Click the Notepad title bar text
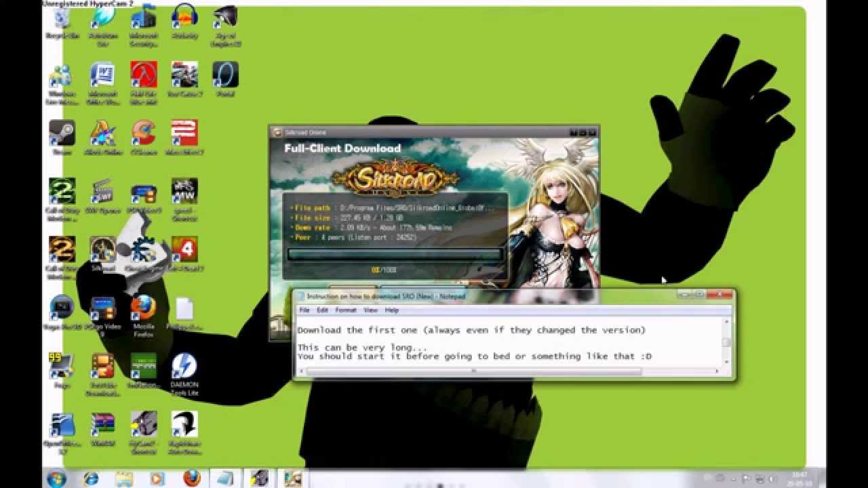This screenshot has width=868, height=488. [386, 296]
